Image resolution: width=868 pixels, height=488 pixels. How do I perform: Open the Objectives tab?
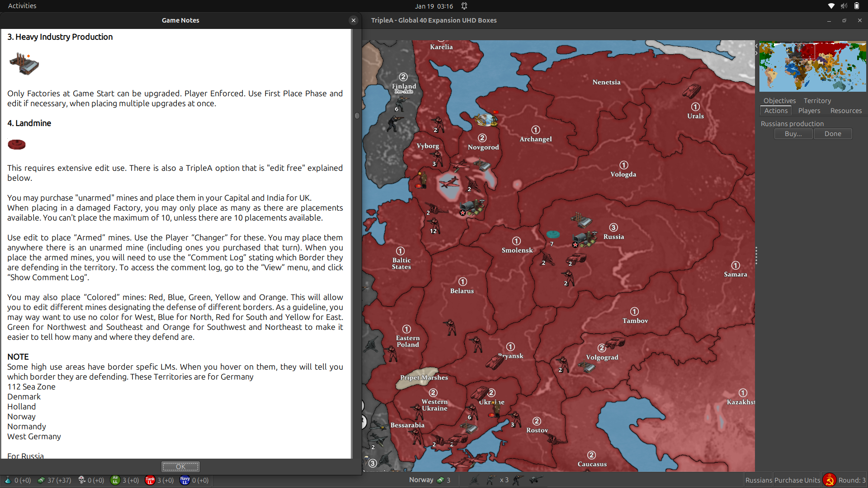click(779, 100)
